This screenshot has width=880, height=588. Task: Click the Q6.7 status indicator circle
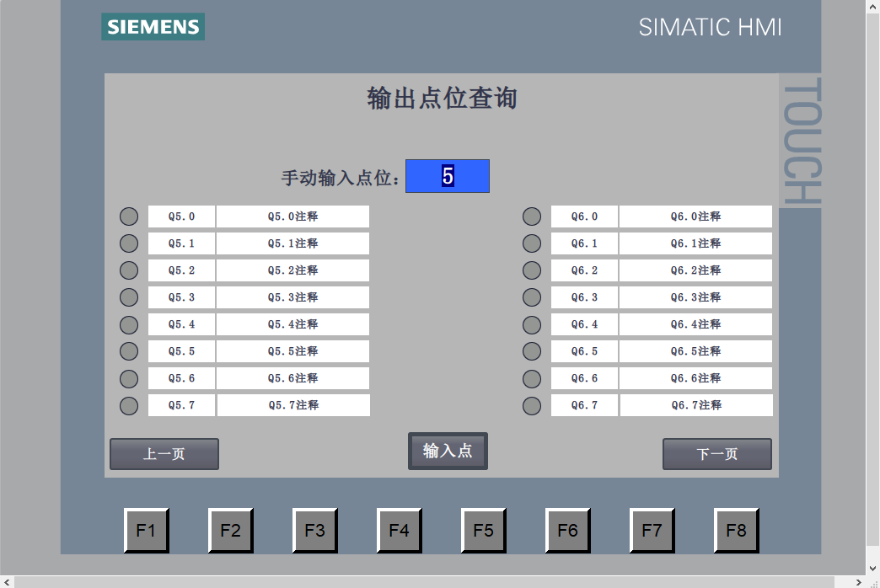[x=531, y=405]
